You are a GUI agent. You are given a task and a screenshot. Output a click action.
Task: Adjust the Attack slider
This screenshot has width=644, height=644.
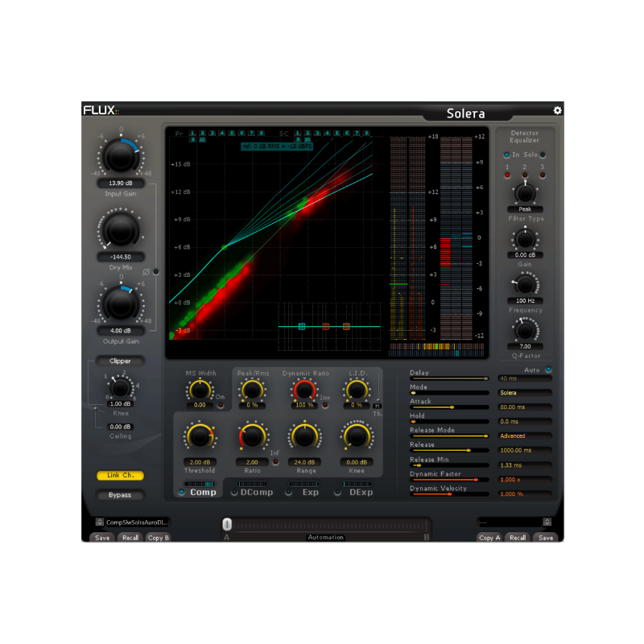click(x=449, y=407)
